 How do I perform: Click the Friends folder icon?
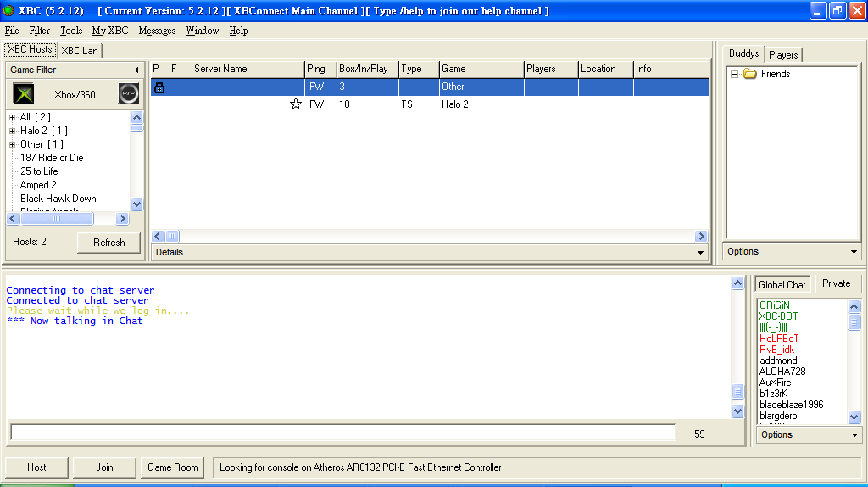click(749, 74)
